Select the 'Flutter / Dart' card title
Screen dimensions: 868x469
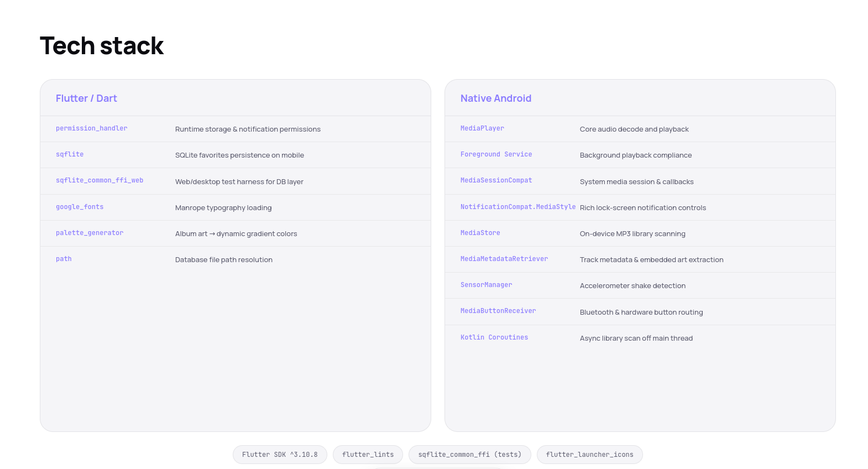86,98
